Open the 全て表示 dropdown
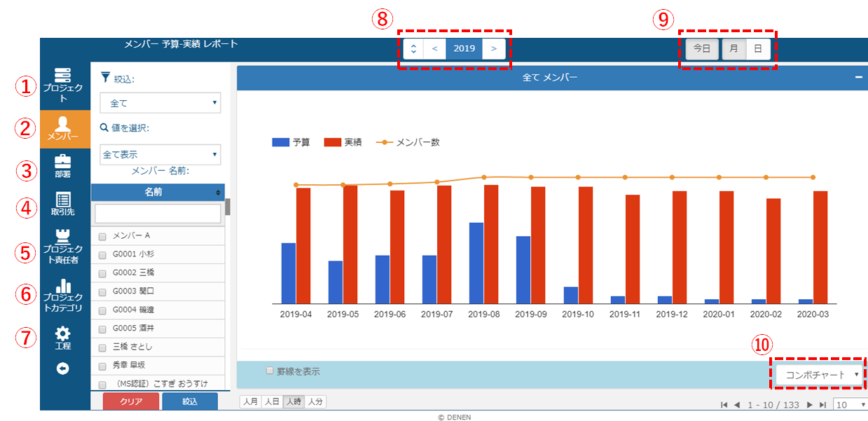 point(160,154)
